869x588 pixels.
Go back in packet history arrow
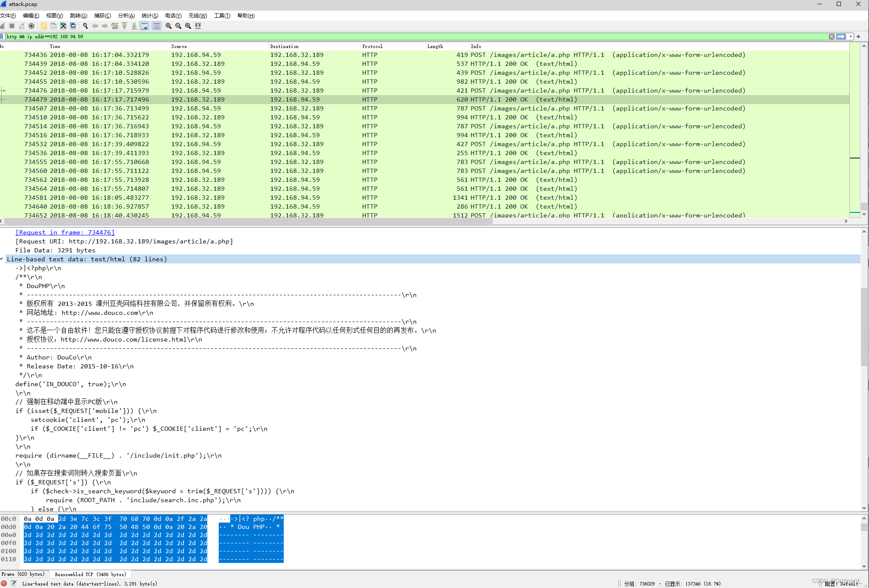95,26
